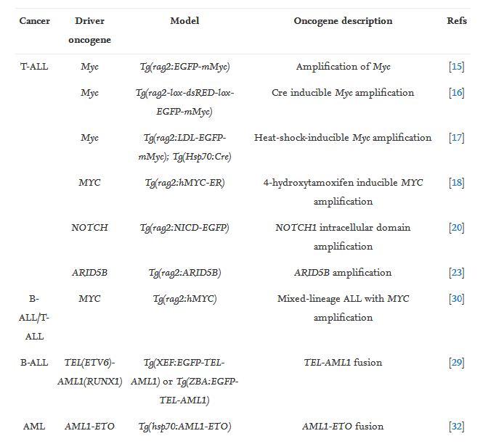Click the "TEL-AML1 fusion" description text
Screen dimensions: 504x444
343,363
